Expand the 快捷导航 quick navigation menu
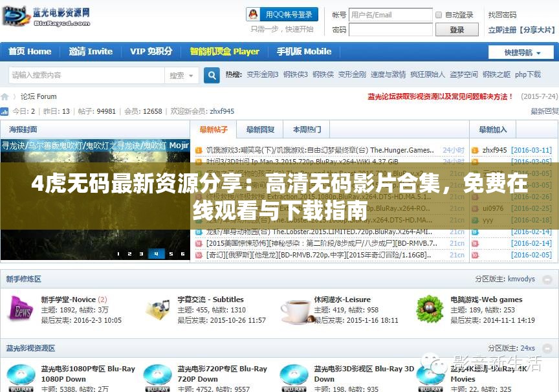The width and height of the screenshot is (559, 392). point(521,52)
